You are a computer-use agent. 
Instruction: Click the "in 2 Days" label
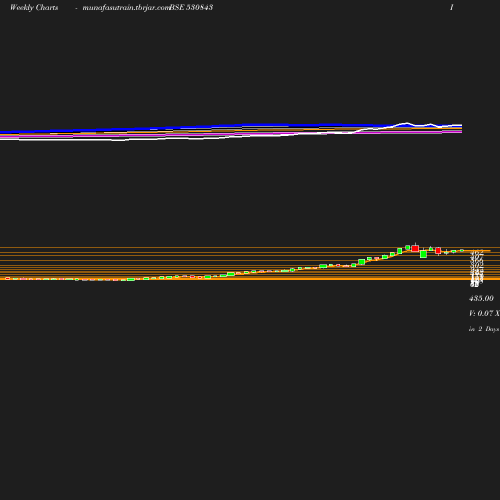coord(484,329)
